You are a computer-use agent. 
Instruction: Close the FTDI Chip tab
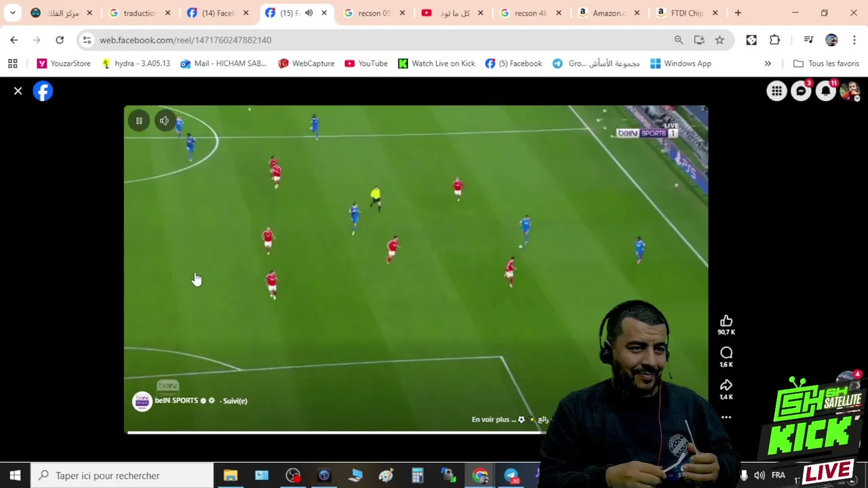715,13
